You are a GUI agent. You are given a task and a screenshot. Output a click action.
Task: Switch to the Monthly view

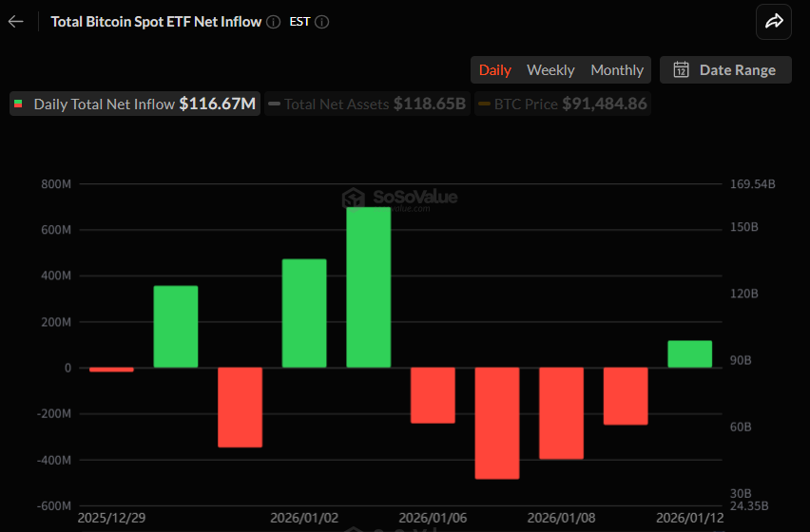[617, 69]
